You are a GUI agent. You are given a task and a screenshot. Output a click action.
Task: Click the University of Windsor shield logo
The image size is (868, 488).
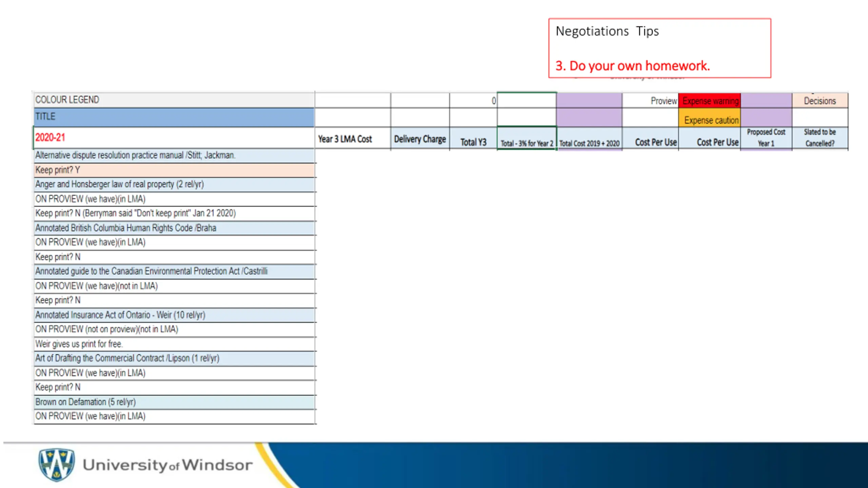[x=56, y=465]
